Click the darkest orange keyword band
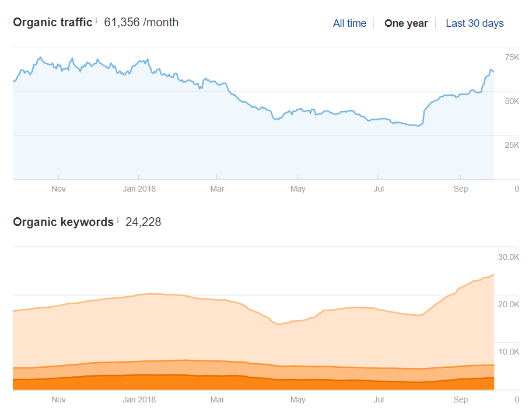 click(x=253, y=384)
